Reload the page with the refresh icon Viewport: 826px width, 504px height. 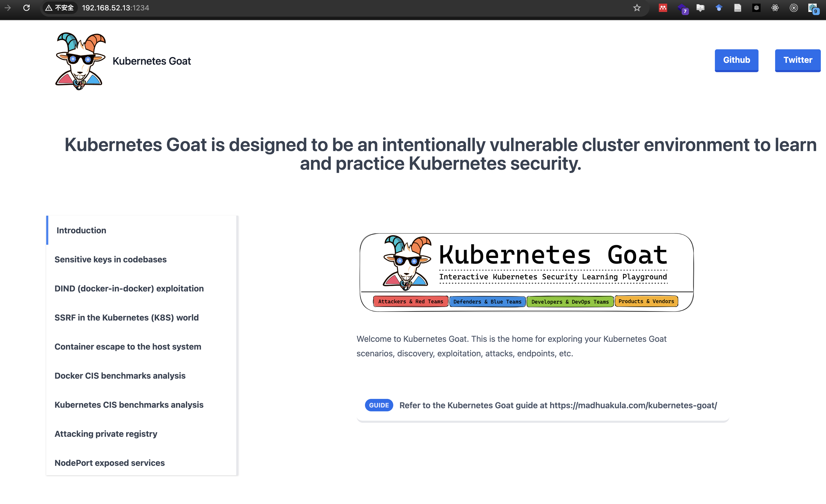26,8
